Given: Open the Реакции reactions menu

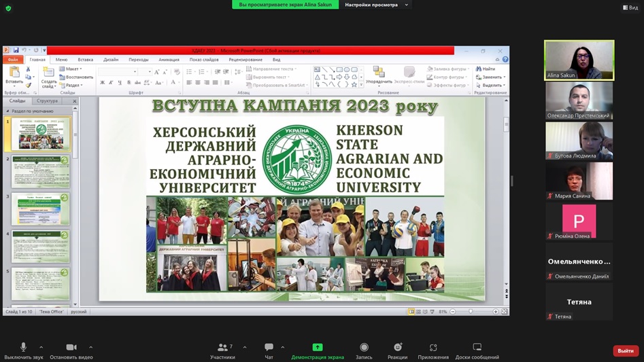Looking at the screenshot, I should (398, 351).
